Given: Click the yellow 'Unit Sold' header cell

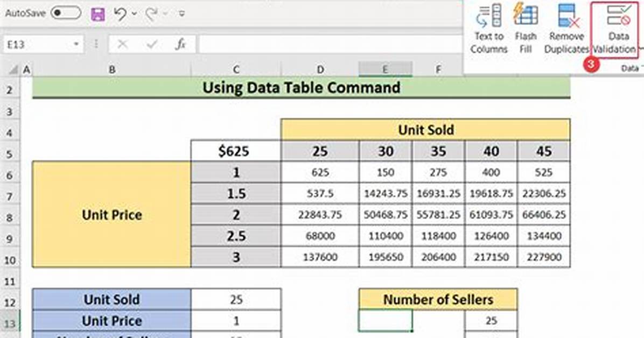Looking at the screenshot, I should click(425, 130).
